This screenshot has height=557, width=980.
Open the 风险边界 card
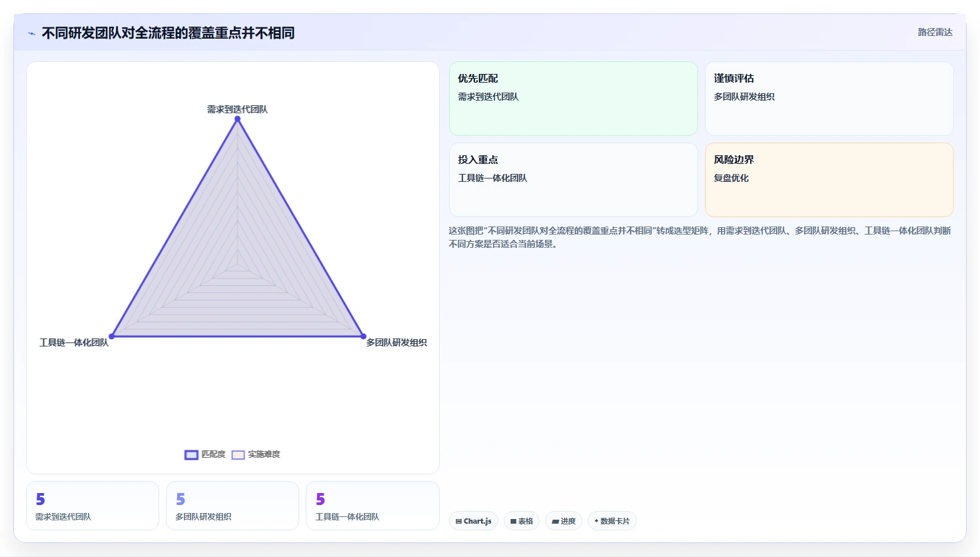tap(829, 180)
